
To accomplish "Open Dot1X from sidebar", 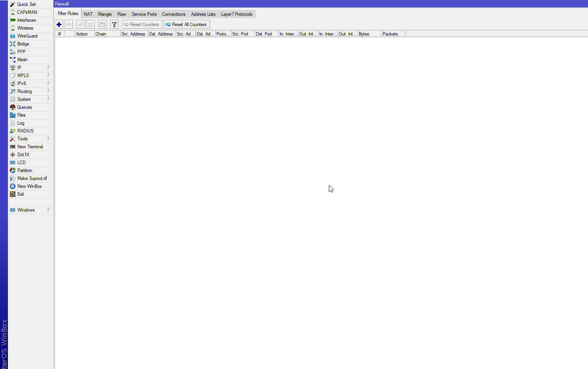I will click(x=31, y=155).
